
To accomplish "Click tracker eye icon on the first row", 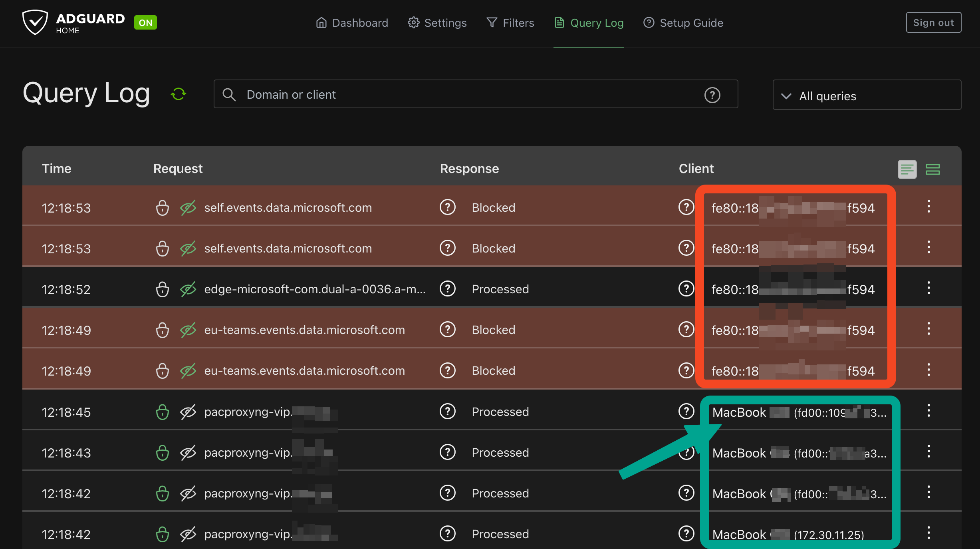I will tap(188, 208).
